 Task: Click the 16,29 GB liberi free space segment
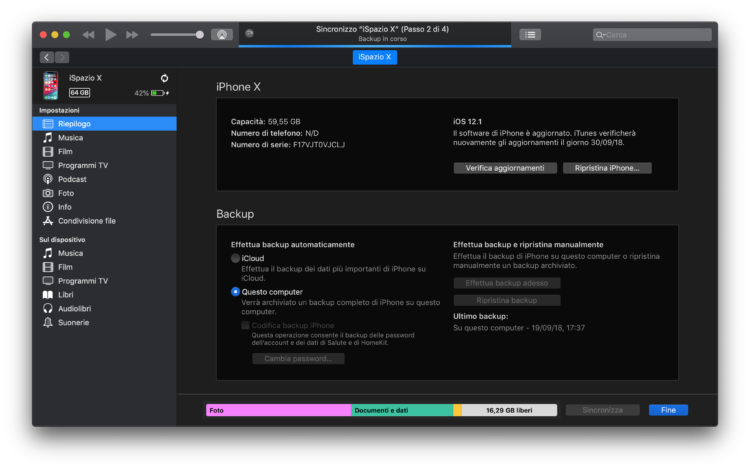click(x=509, y=410)
